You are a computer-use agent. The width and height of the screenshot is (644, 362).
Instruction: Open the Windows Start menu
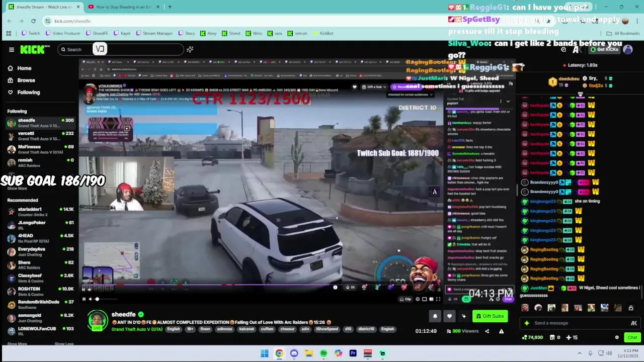265,353
